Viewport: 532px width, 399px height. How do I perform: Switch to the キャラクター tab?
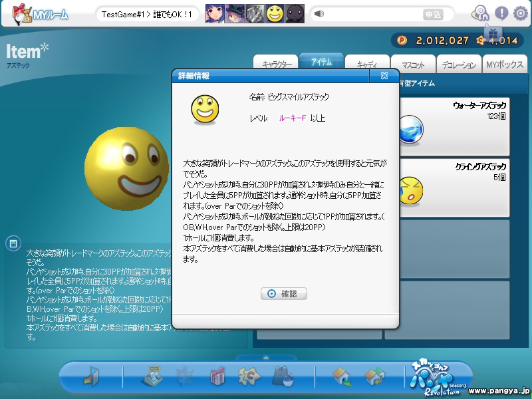click(x=276, y=65)
